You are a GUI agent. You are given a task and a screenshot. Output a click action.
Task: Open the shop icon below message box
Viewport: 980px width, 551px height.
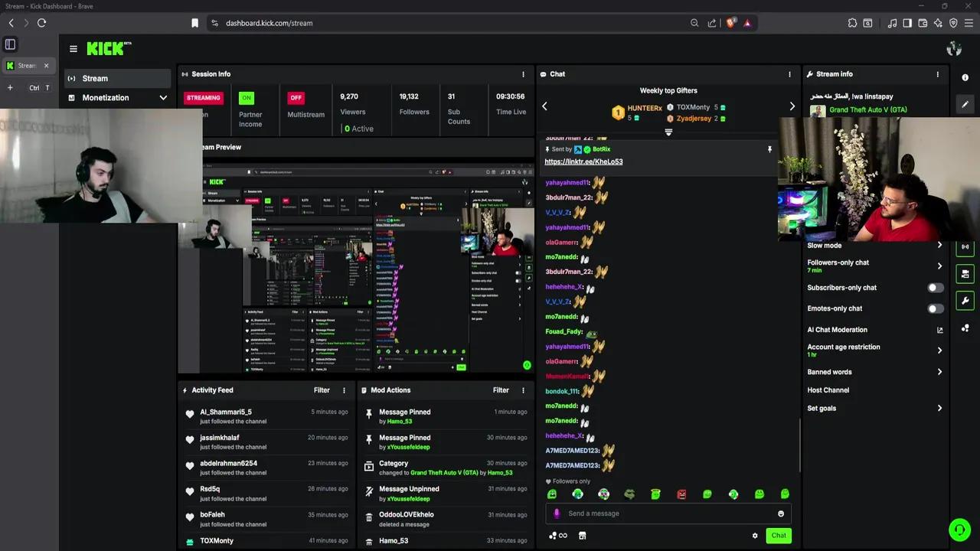(x=582, y=536)
